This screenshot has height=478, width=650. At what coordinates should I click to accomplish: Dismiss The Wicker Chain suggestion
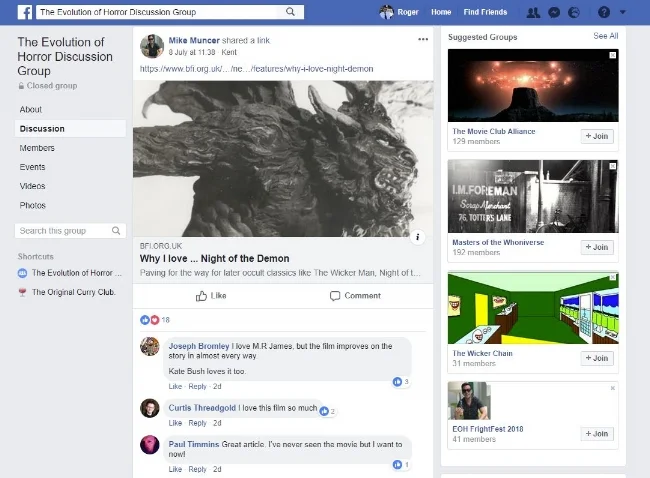click(612, 277)
